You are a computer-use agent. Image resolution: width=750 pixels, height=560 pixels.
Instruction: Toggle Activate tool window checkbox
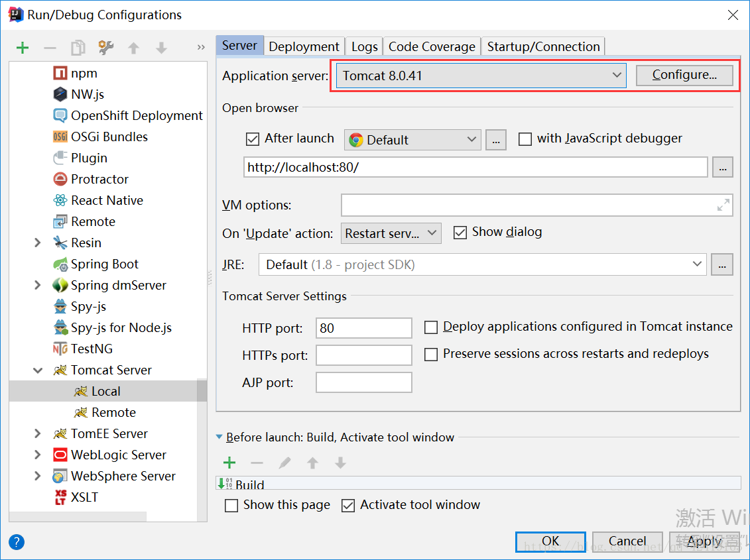tap(348, 506)
